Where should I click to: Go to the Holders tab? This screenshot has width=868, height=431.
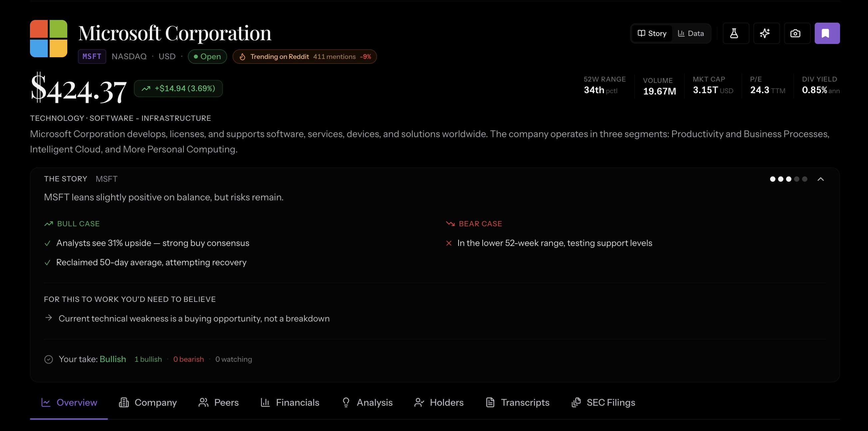[x=439, y=403]
